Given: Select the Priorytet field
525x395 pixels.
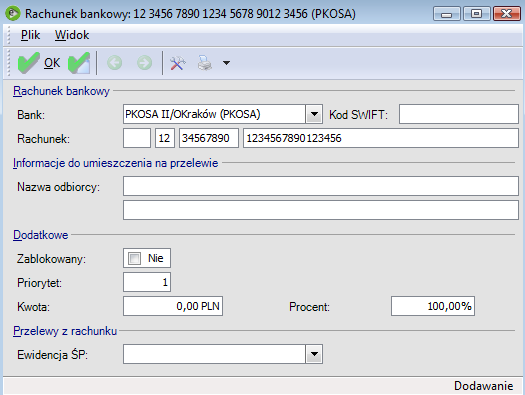Looking at the screenshot, I should pyautogui.click(x=147, y=282).
